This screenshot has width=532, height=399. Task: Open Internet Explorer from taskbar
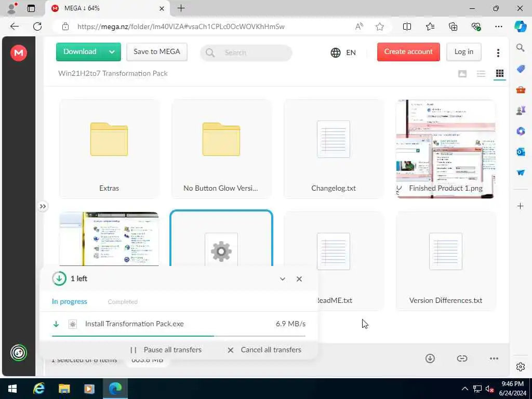[38, 389]
